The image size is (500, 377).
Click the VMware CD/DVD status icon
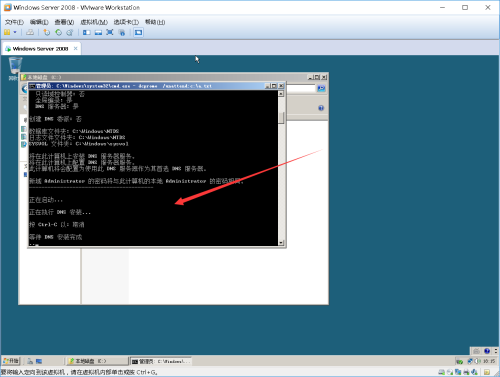click(450, 372)
